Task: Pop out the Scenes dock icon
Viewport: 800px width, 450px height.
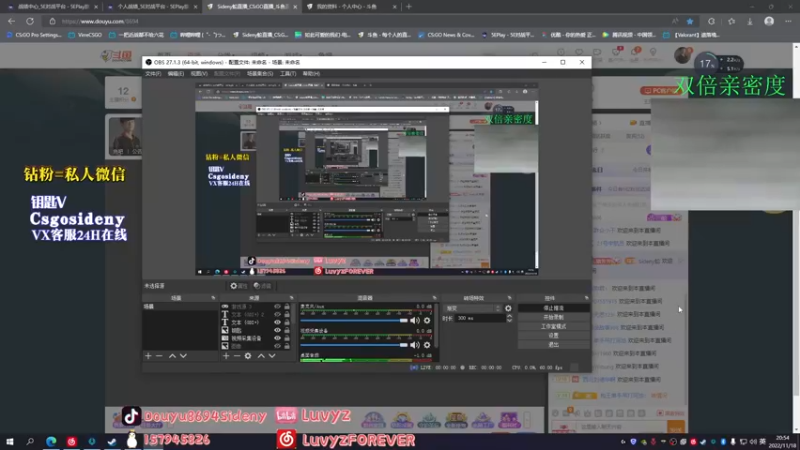Action: click(x=213, y=298)
